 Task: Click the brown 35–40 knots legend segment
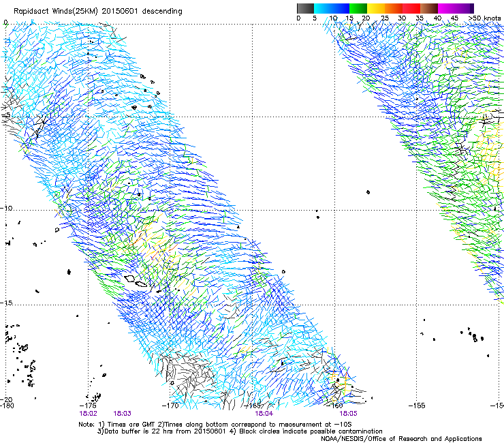tap(429, 8)
